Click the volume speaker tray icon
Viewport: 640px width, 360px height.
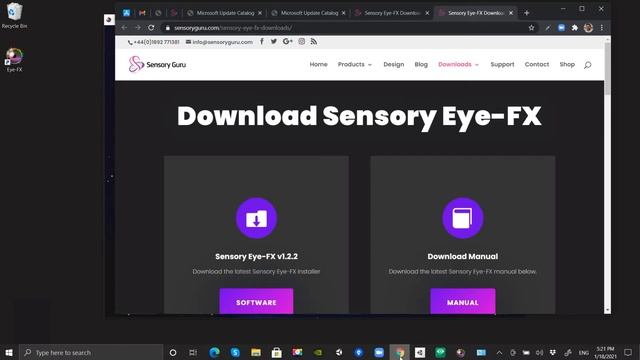[539, 352]
